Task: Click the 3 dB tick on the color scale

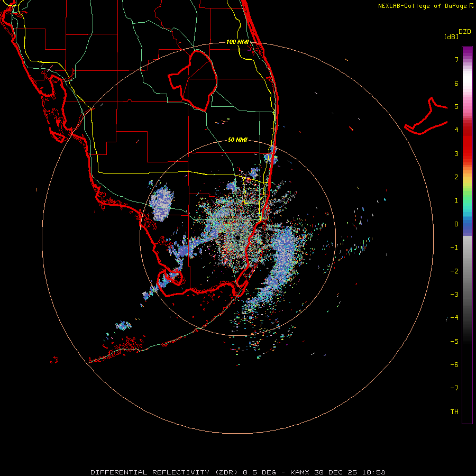Action: pos(456,153)
